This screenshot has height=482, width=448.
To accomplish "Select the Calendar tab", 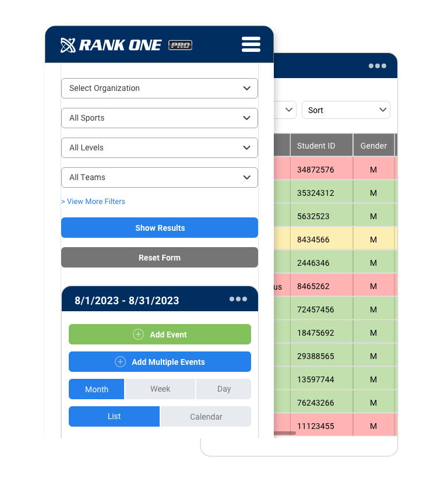I will [206, 417].
